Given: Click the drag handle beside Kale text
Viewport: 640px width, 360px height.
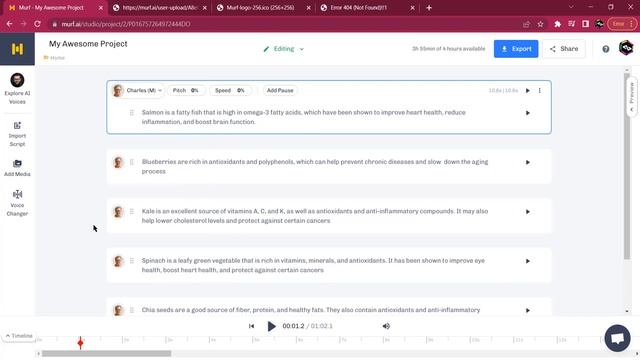Looking at the screenshot, I should tap(131, 211).
